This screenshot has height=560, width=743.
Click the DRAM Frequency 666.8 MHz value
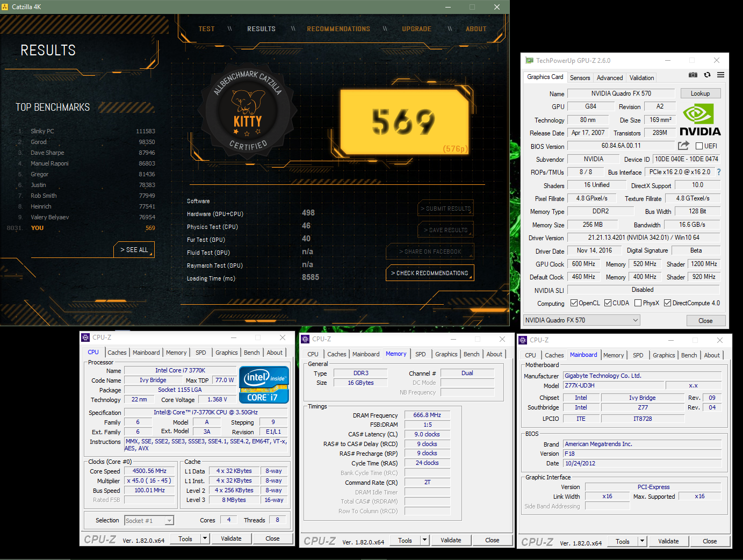(427, 415)
